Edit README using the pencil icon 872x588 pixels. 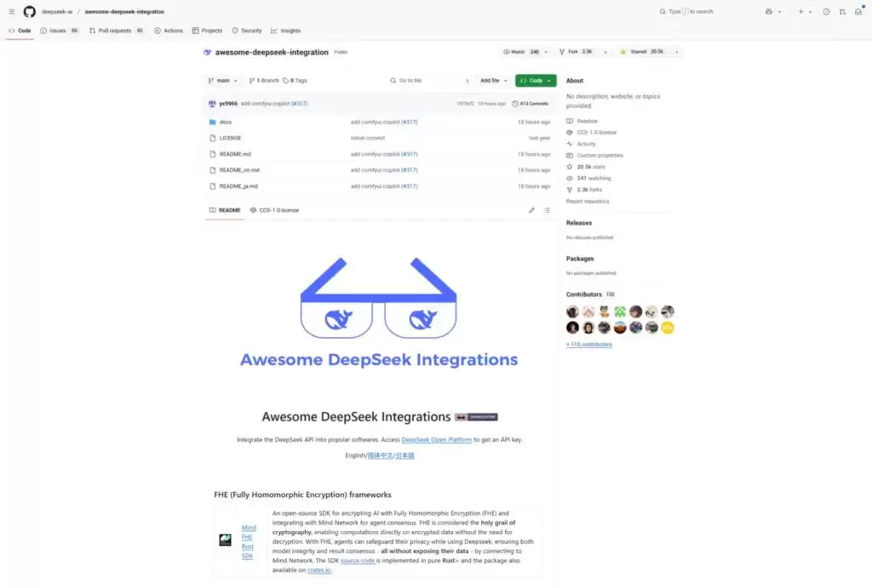pyautogui.click(x=531, y=210)
